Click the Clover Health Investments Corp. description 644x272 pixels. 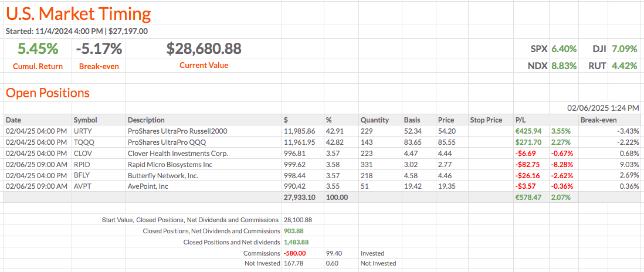tap(178, 154)
